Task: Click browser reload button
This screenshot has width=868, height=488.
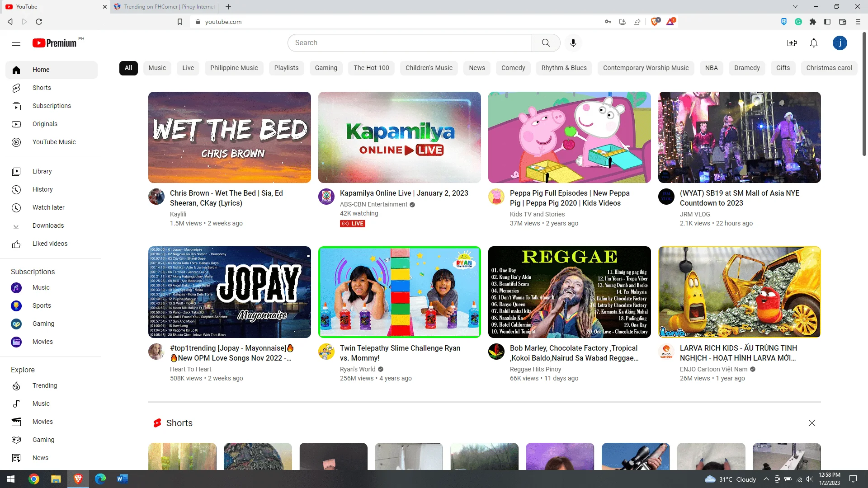Action: pos(39,22)
